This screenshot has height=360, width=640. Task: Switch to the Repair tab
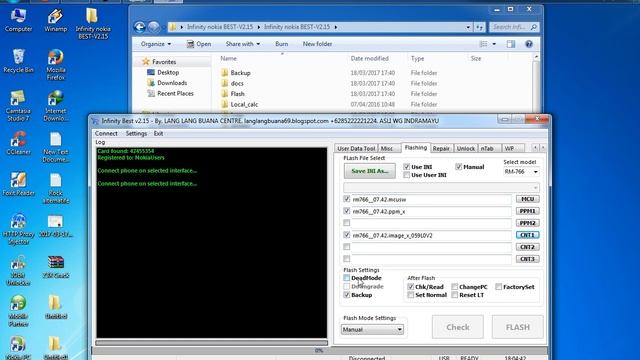click(441, 149)
